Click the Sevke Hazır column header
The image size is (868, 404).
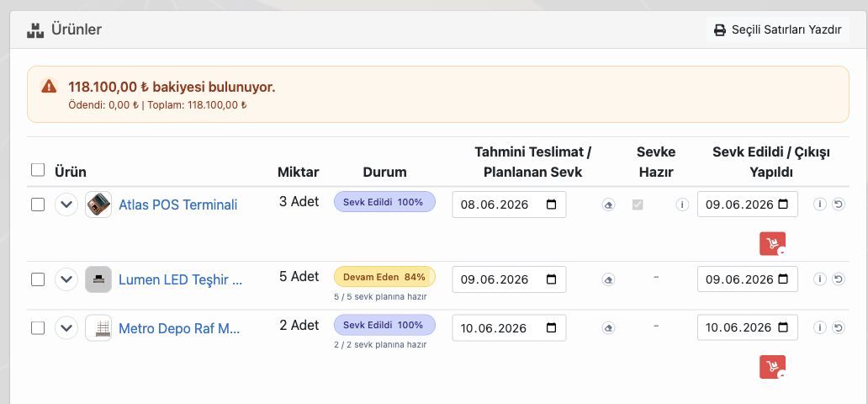[x=656, y=162]
